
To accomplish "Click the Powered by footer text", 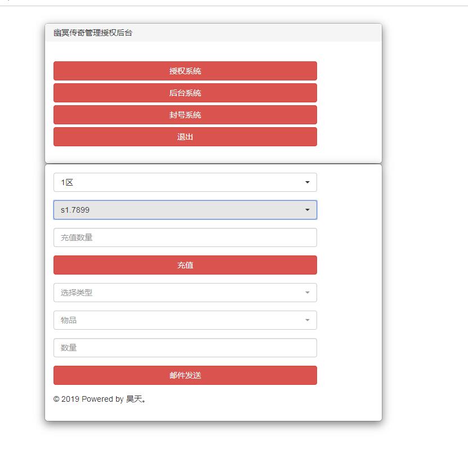I will click(x=102, y=399).
